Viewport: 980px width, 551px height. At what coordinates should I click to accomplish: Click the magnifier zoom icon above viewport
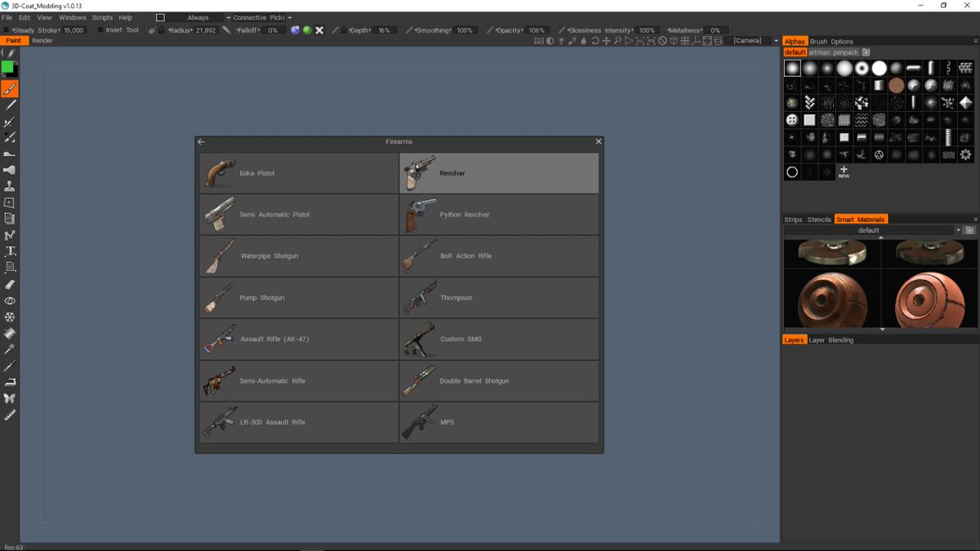point(617,41)
